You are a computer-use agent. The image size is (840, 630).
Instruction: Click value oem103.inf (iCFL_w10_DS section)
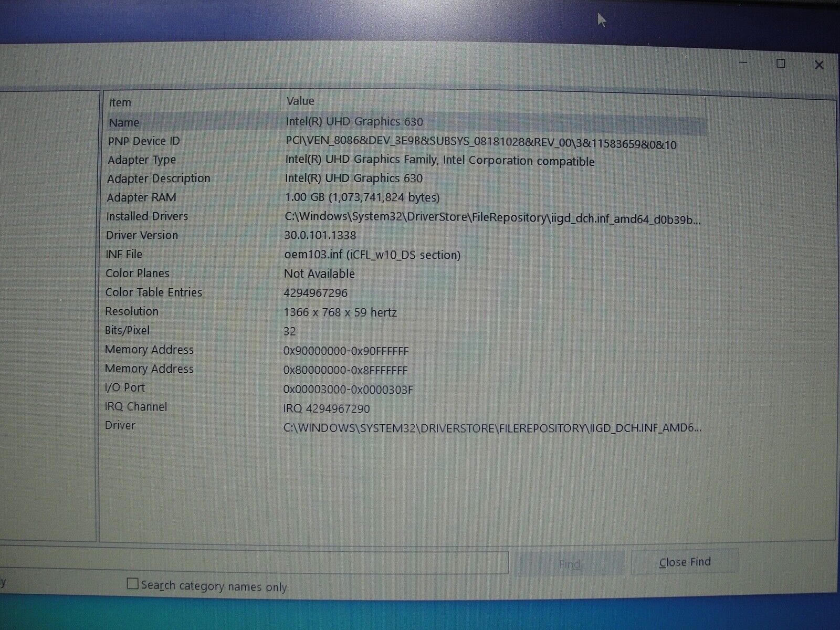[x=372, y=255]
